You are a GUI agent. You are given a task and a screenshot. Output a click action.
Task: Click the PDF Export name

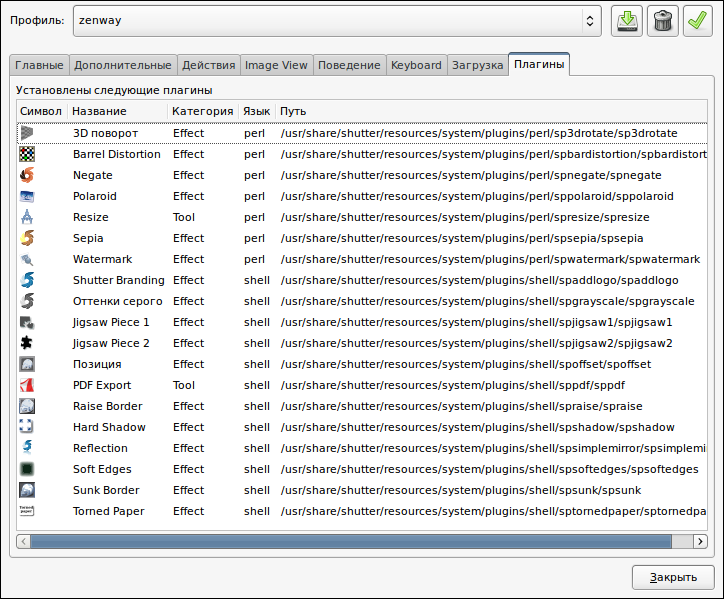(x=102, y=385)
